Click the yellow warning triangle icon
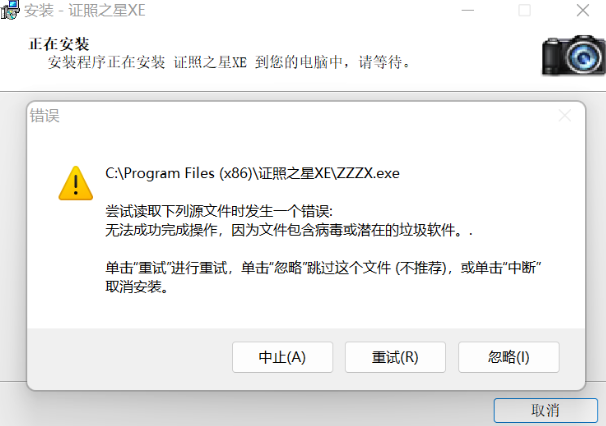The image size is (606, 426). tap(76, 183)
